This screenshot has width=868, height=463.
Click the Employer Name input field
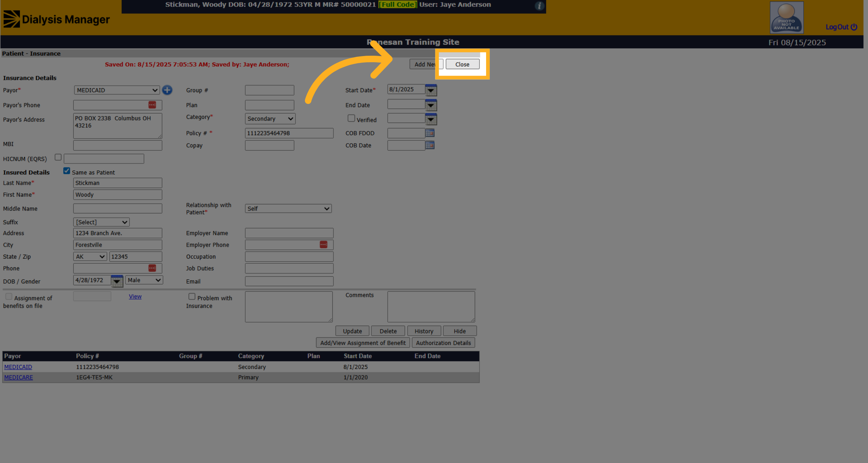pyautogui.click(x=289, y=233)
